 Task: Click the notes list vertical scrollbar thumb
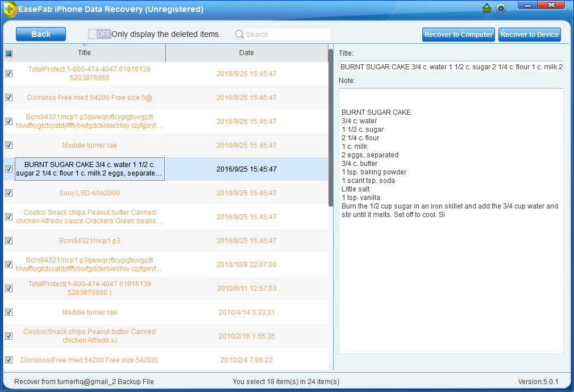point(331,127)
